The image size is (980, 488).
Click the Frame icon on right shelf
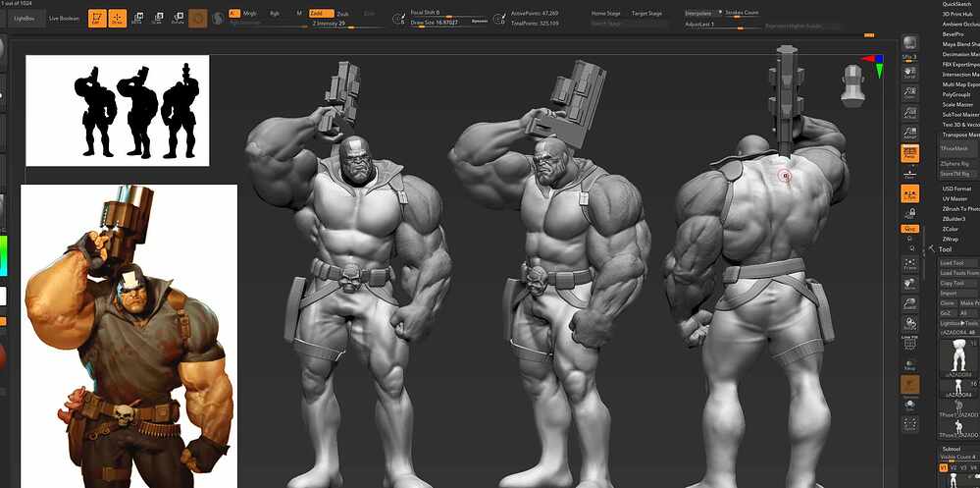(910, 265)
